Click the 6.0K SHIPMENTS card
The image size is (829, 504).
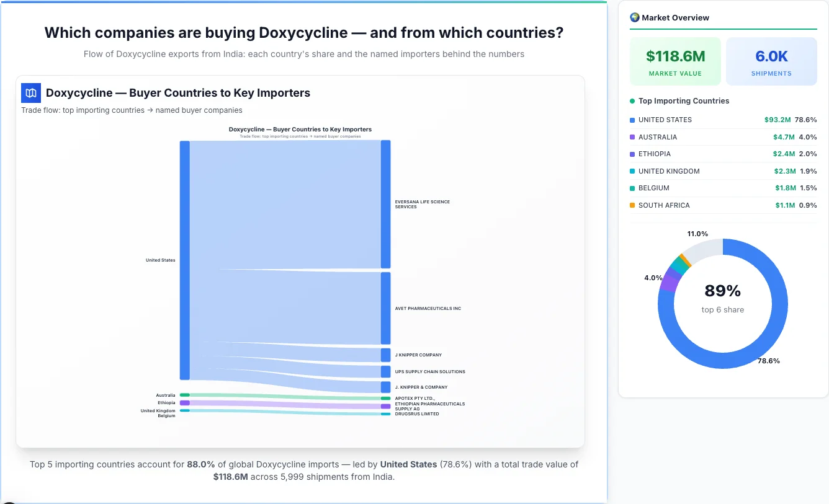click(771, 61)
